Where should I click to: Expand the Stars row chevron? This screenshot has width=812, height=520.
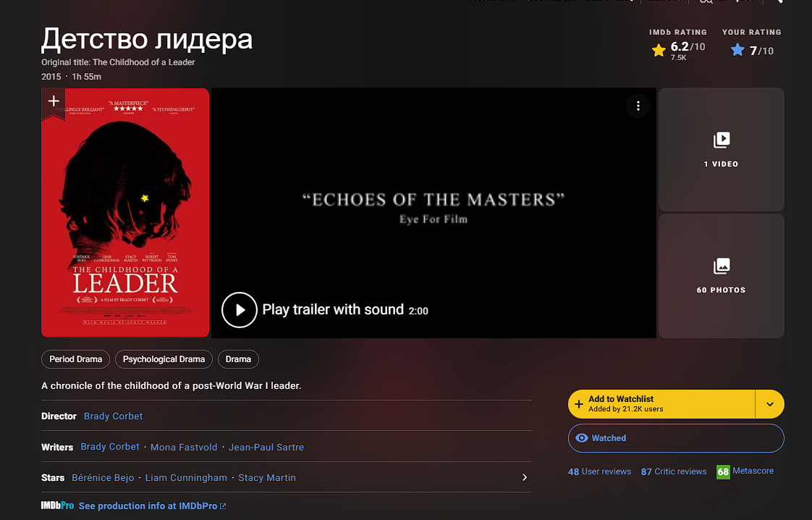pyautogui.click(x=525, y=477)
